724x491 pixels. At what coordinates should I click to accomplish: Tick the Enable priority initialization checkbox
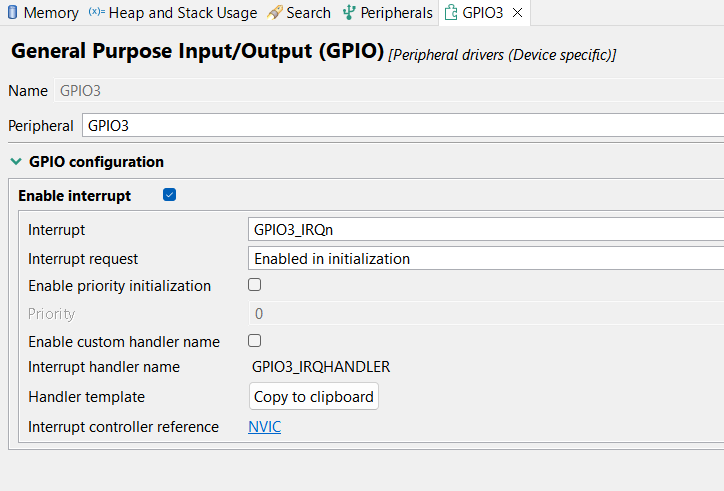tap(254, 285)
